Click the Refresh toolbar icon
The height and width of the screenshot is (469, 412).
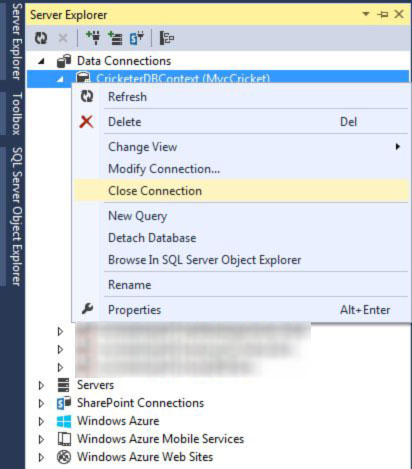click(41, 38)
